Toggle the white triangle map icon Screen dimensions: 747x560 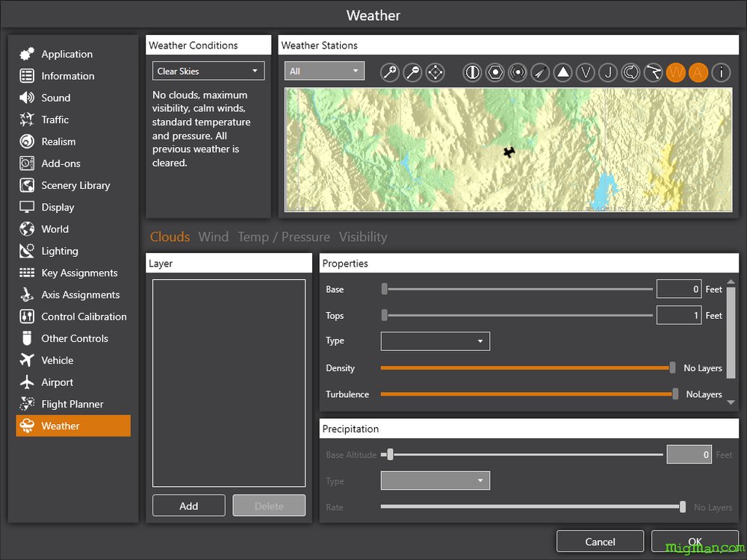[x=563, y=72]
